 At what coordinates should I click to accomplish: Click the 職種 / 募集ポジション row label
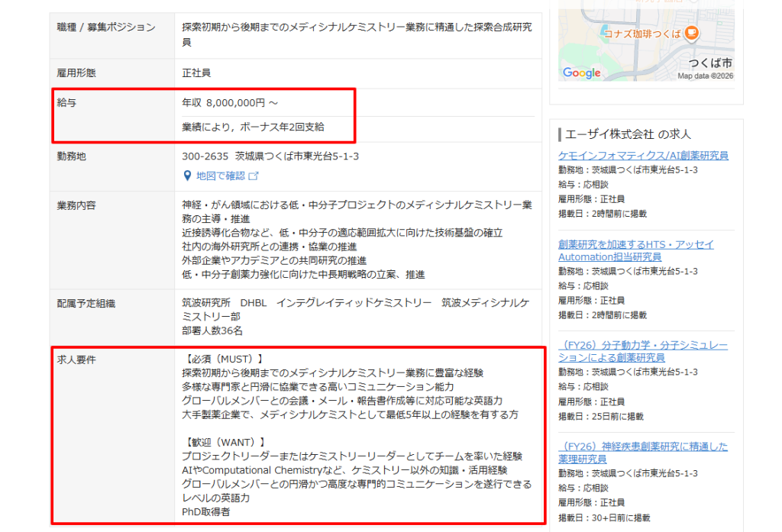pyautogui.click(x=105, y=27)
